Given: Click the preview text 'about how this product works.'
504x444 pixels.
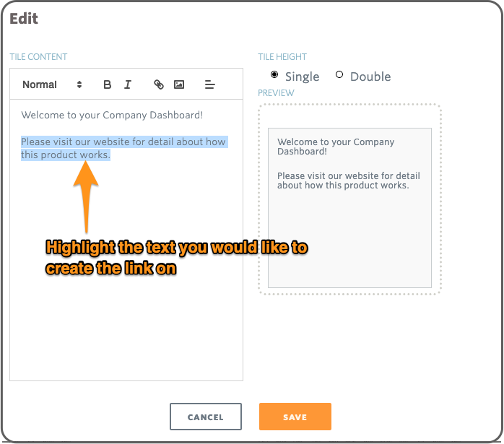Looking at the screenshot, I should click(x=343, y=186).
